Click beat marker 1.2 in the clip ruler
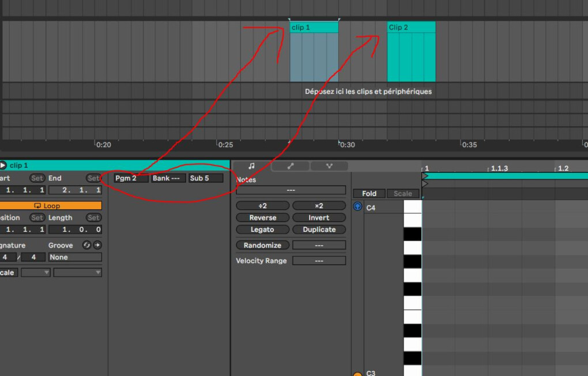 coord(563,168)
